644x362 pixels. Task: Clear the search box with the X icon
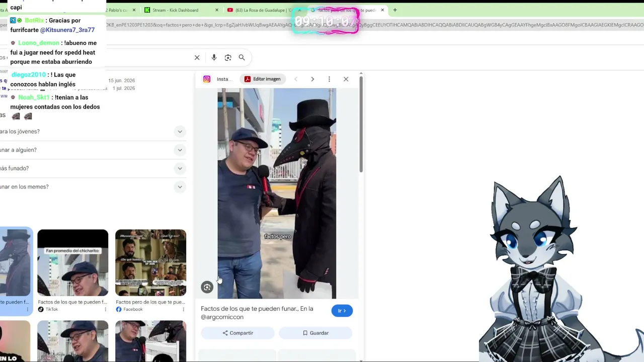(197, 58)
